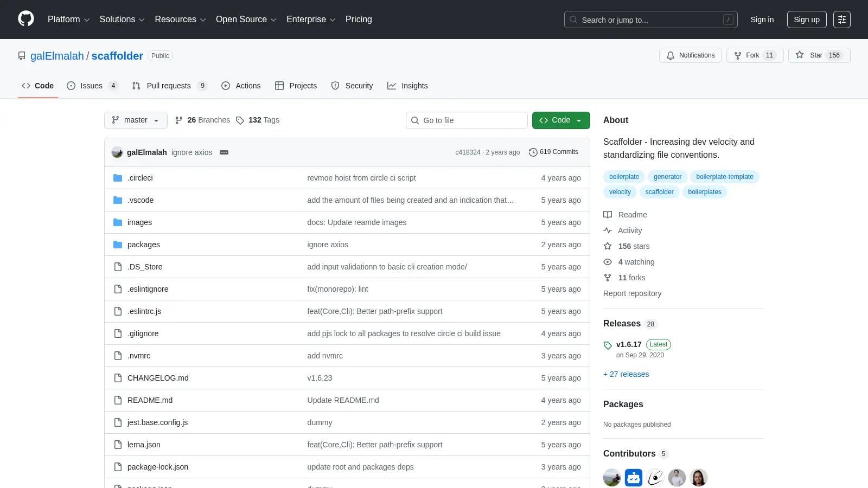Click the CHANGELOG.md file icon
This screenshot has height=488, width=868.
tap(118, 378)
